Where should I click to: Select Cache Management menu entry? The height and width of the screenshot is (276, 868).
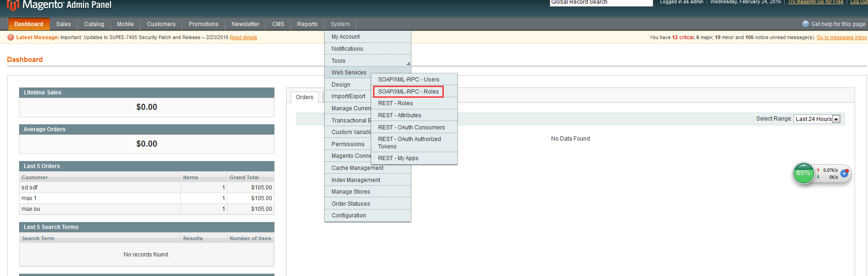357,168
